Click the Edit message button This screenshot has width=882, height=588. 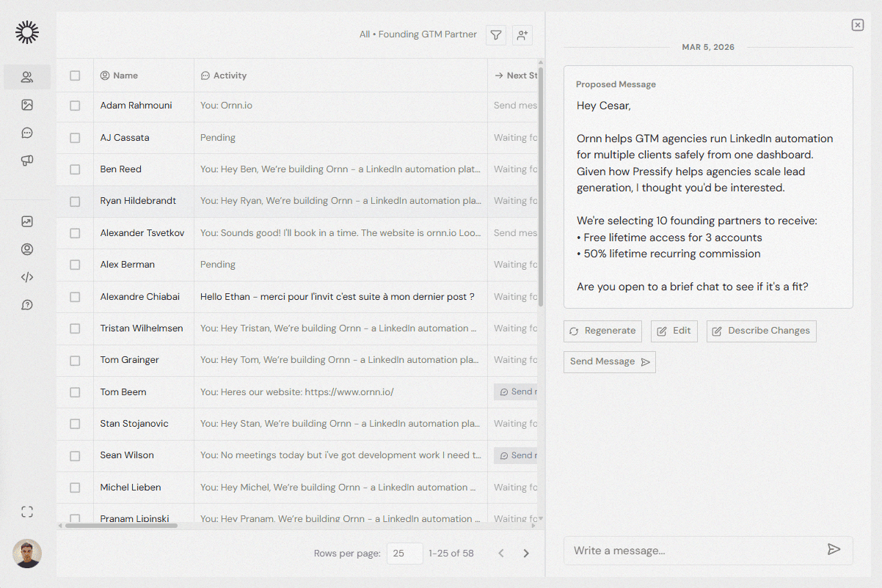click(674, 331)
